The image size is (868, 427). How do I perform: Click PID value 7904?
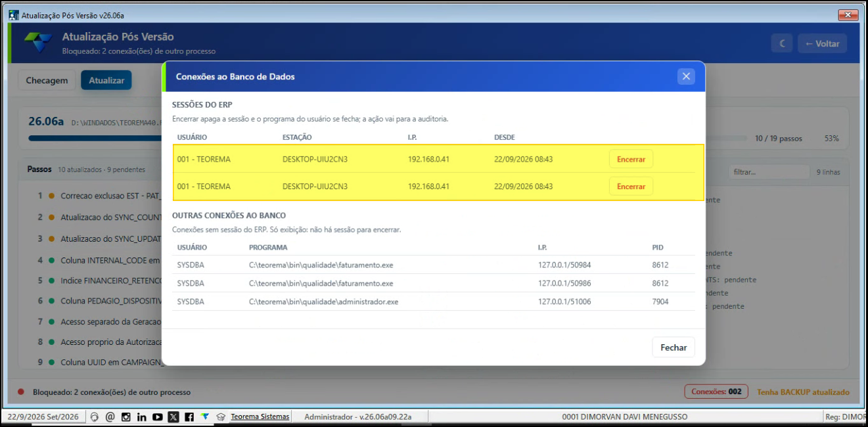660,302
